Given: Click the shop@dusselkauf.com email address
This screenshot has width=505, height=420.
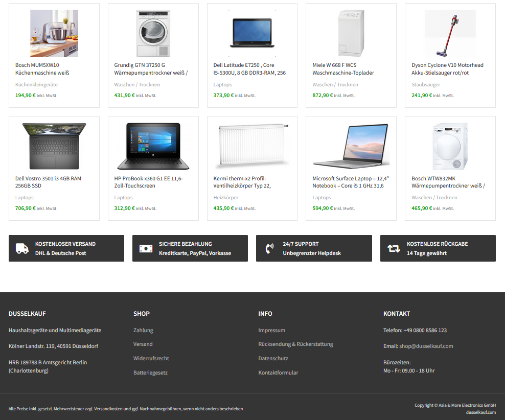Looking at the screenshot, I should point(426,346).
